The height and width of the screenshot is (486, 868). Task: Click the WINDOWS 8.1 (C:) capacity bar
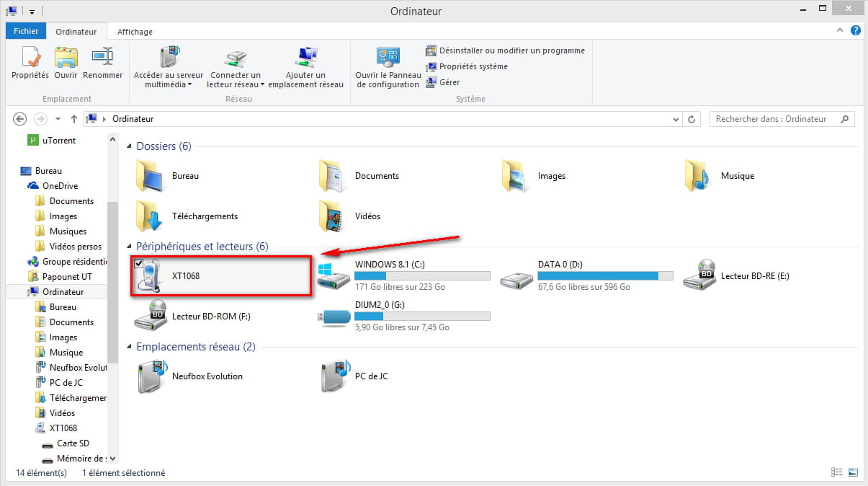pos(422,276)
